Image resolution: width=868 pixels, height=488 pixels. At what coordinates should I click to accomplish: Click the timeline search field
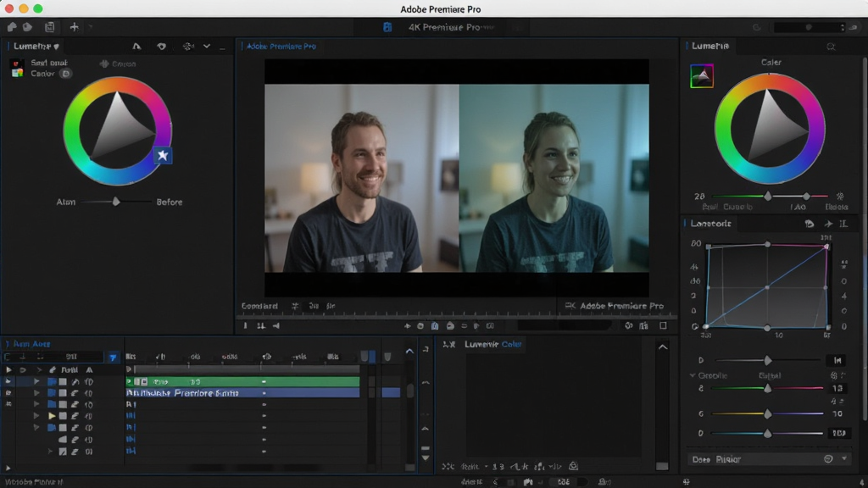pyautogui.click(x=53, y=357)
